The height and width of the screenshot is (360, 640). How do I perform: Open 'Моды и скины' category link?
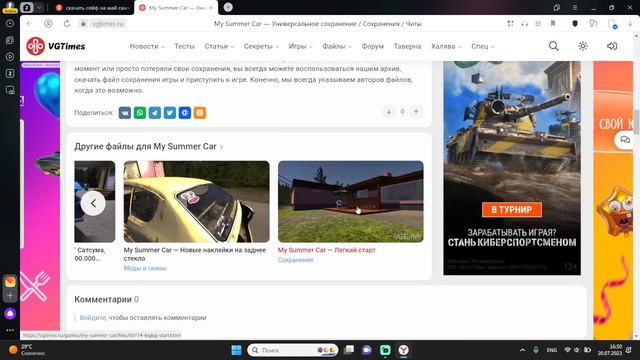click(145, 268)
